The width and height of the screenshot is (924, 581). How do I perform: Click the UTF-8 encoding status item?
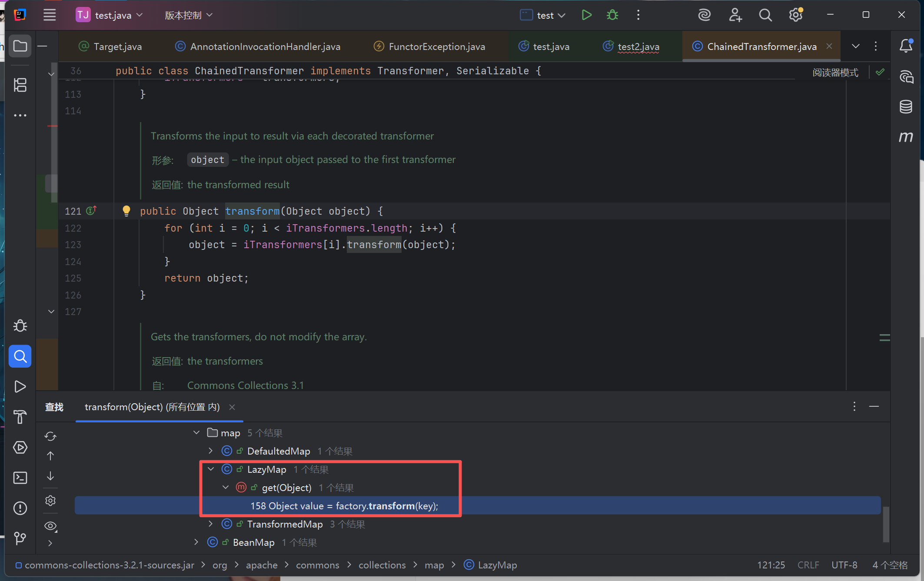844,565
